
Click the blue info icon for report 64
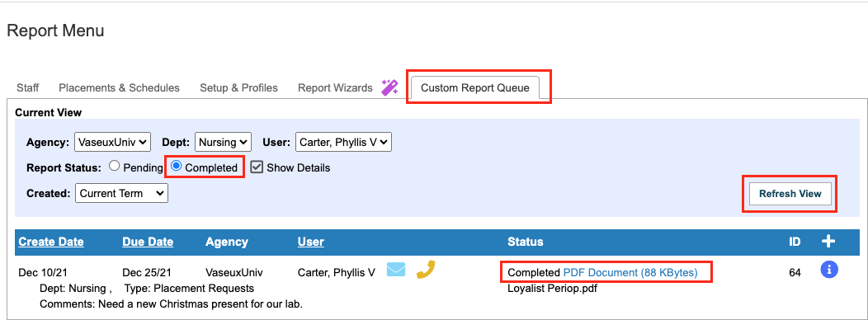pos(828,270)
